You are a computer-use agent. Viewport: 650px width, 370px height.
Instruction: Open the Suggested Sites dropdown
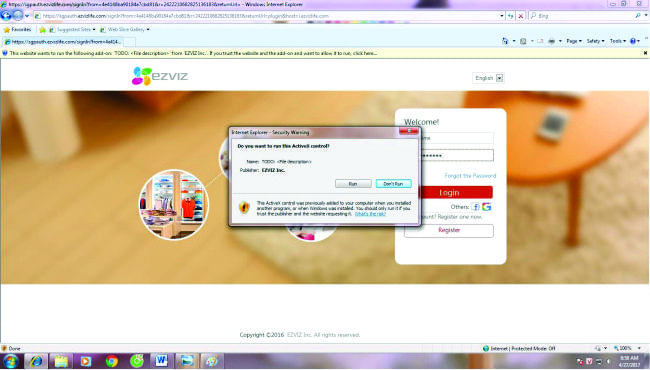tap(73, 29)
